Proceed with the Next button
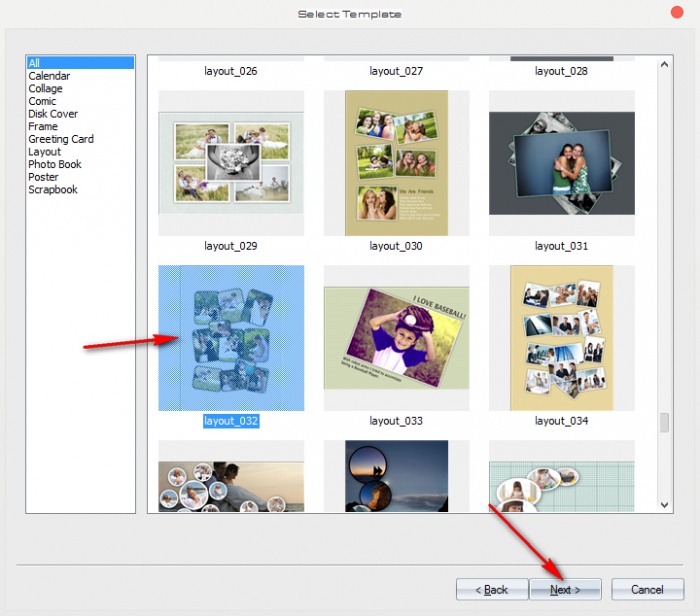700x616 pixels. pos(565,590)
